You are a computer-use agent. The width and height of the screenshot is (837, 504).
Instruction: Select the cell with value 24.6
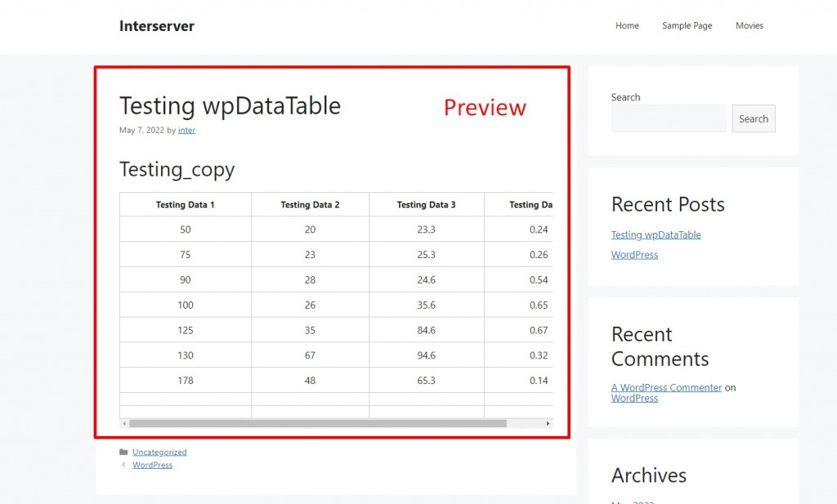(427, 279)
